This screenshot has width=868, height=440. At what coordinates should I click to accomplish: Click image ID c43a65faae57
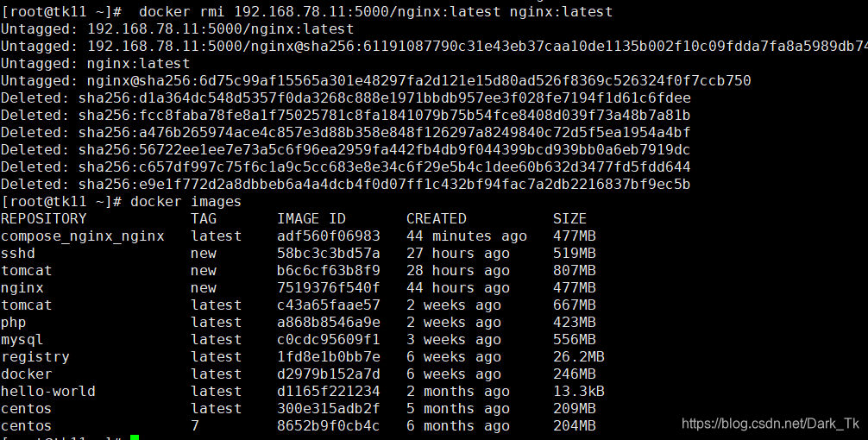328,305
